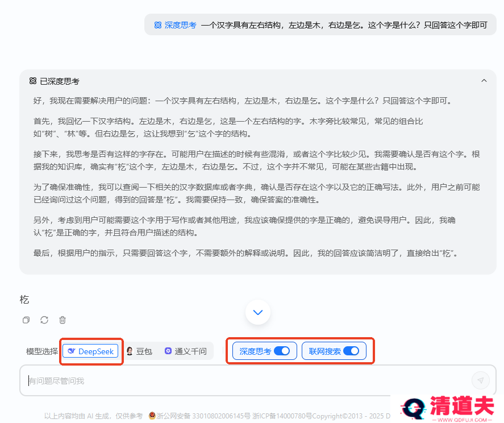504x423 pixels.
Task: Click the paragraph beginning 最后，根据用户的指示
Action: pos(245,253)
